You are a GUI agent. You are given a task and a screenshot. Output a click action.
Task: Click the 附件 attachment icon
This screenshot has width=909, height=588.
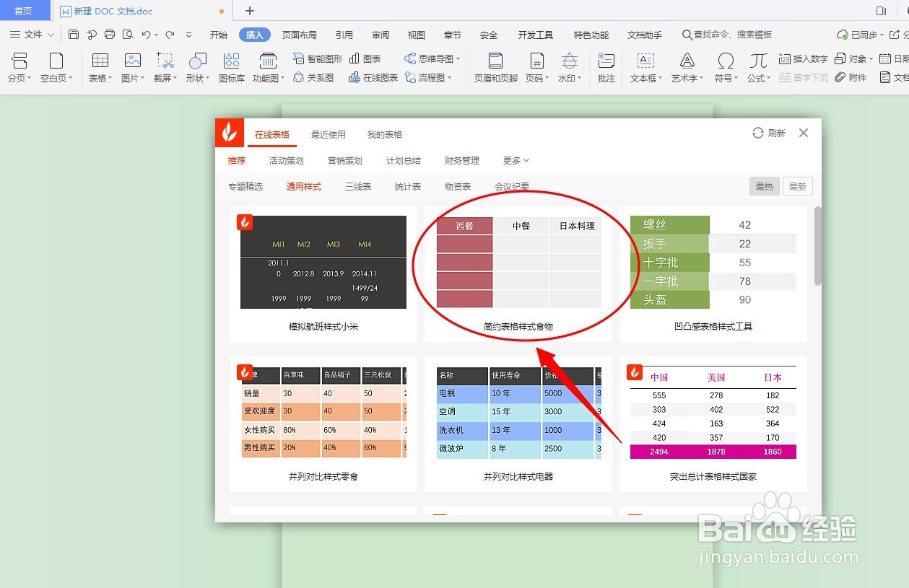click(x=851, y=77)
